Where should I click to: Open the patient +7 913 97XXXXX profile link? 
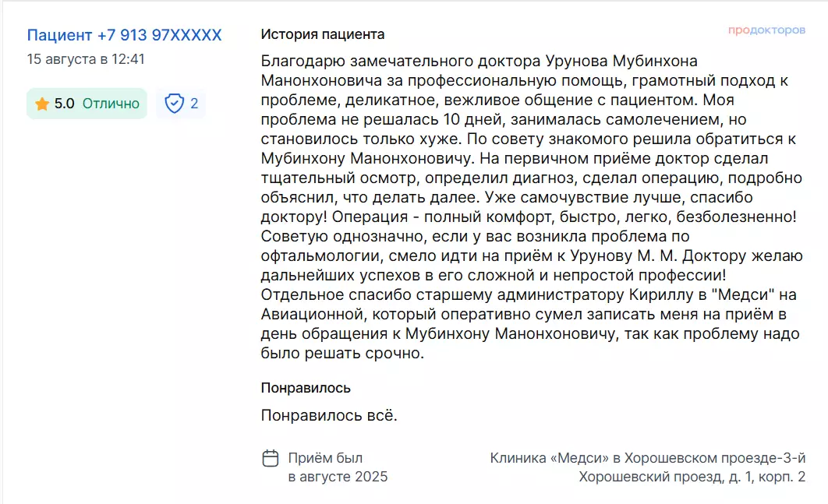click(125, 35)
